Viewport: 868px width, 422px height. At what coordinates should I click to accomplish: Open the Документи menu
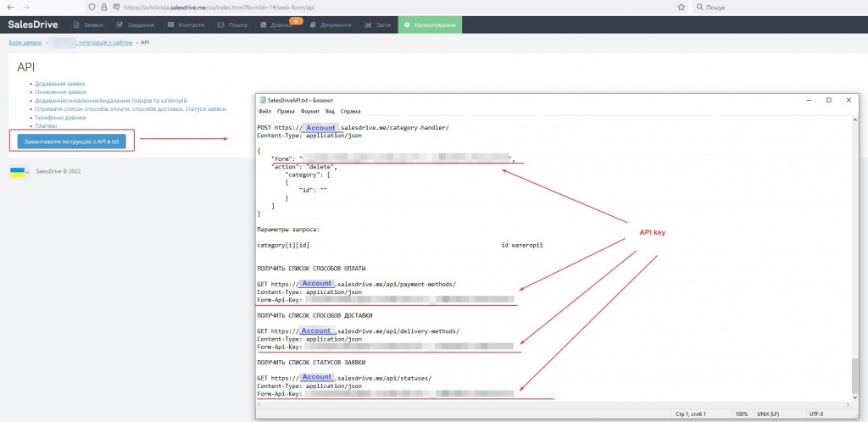click(x=330, y=25)
